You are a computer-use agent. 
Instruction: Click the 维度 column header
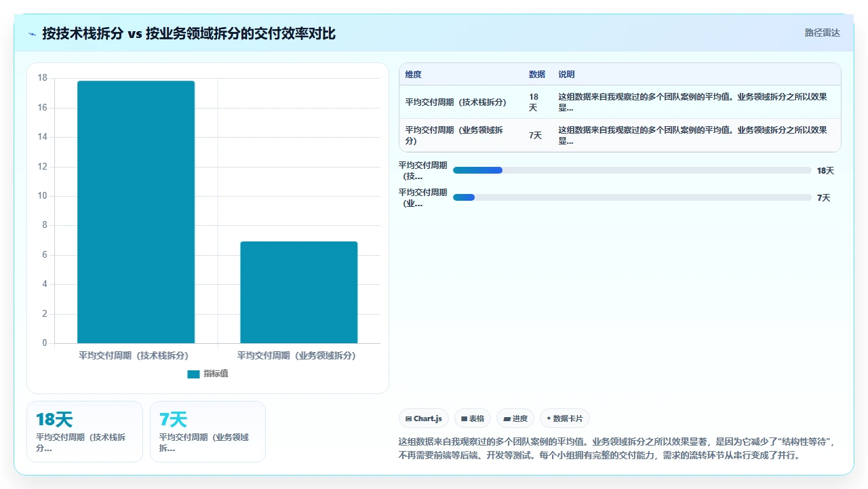(413, 75)
